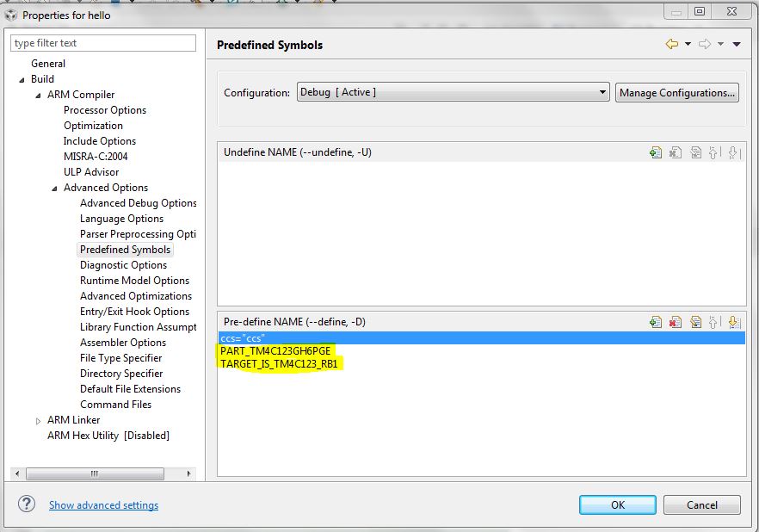759x532 pixels.
Task: Move up in the Undefine NAME list
Action: click(x=714, y=152)
